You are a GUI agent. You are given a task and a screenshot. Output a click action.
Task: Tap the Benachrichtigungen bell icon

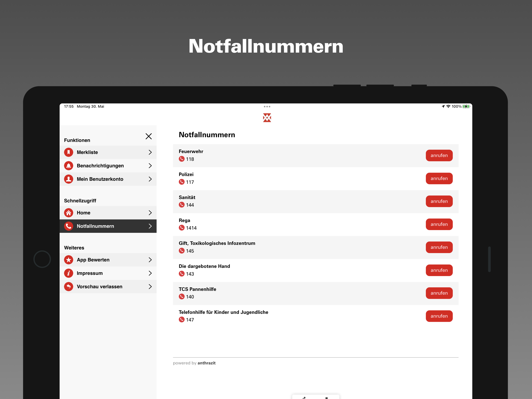[x=69, y=166]
